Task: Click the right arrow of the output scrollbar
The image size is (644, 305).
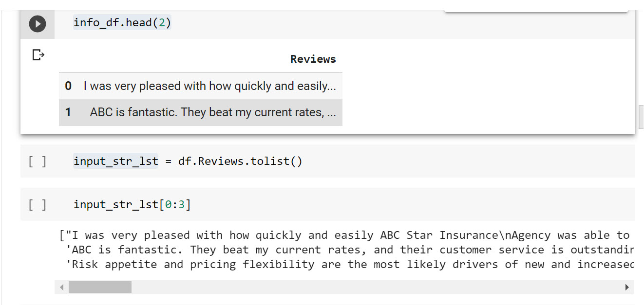Action: tap(627, 287)
